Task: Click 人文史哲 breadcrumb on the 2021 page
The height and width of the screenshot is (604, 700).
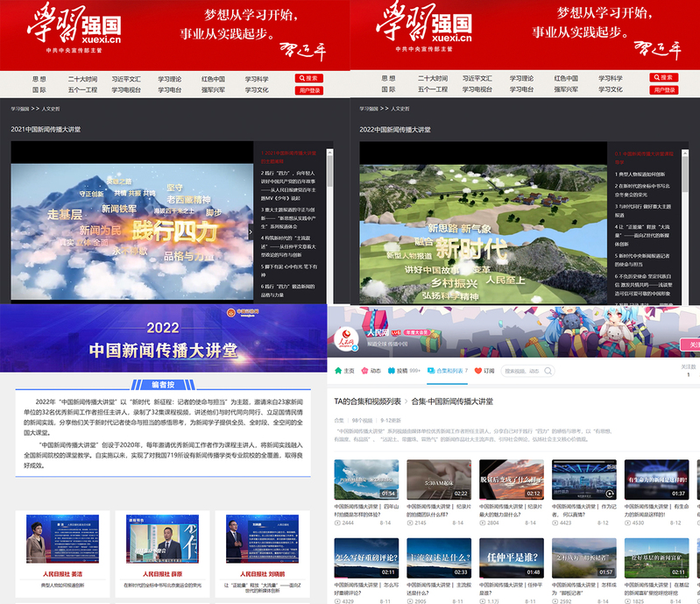Action: tap(51, 109)
